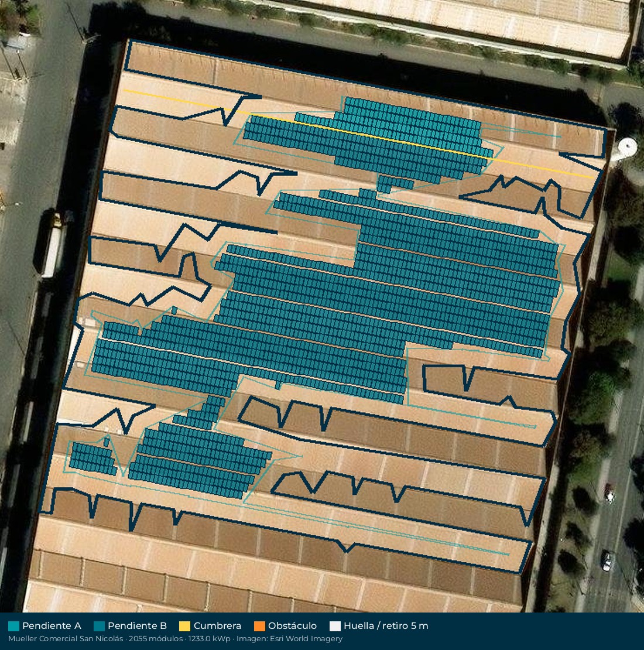Click the "Mueller Comercial San Nicolás" caption text
Screen dimensions: 644x650
pos(66,639)
